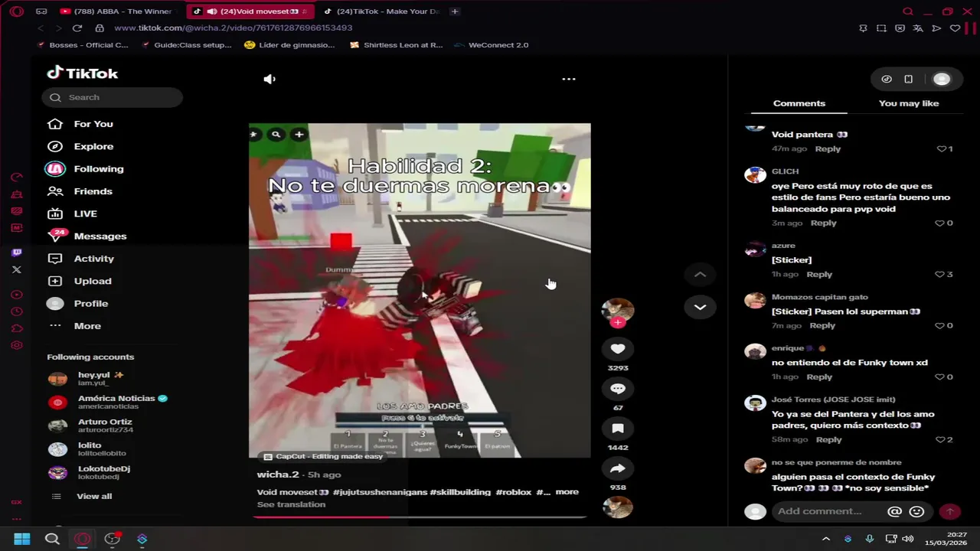
Task: Open the video three-dot options menu
Action: 568,79
